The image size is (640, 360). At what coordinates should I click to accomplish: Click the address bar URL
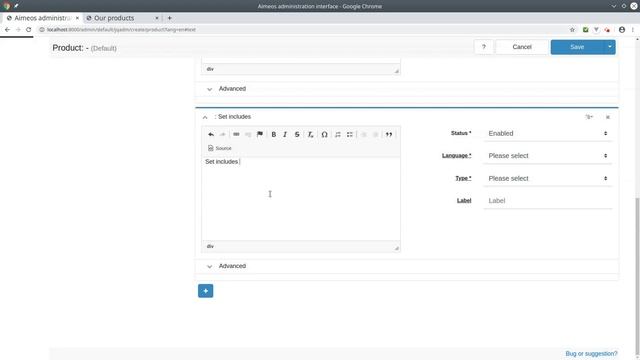click(121, 29)
